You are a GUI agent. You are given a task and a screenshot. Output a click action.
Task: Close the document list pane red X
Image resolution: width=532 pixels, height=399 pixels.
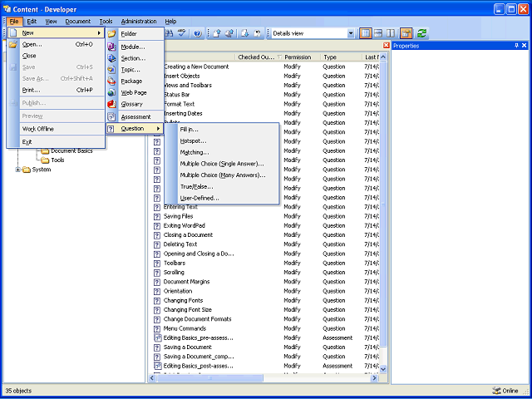point(386,46)
